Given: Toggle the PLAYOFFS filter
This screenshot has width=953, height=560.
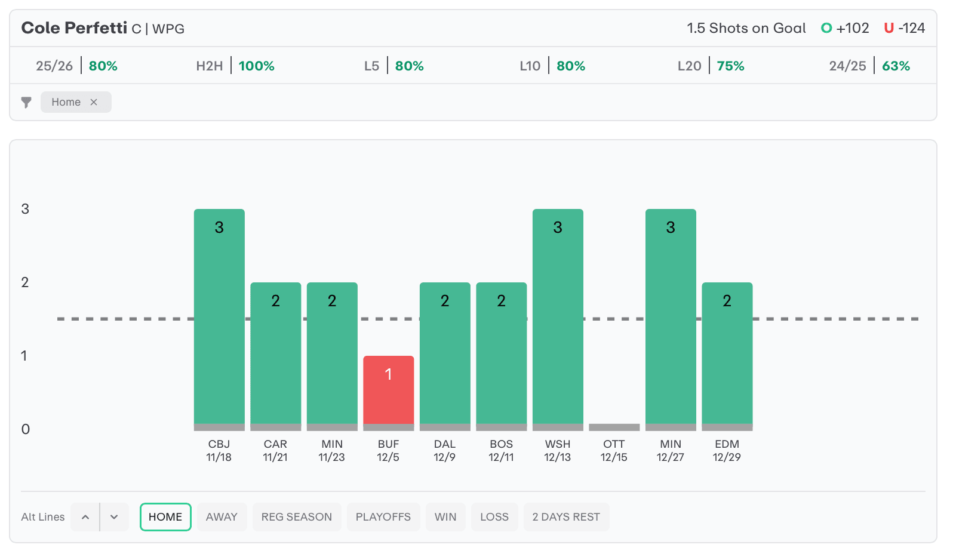Looking at the screenshot, I should tap(383, 517).
